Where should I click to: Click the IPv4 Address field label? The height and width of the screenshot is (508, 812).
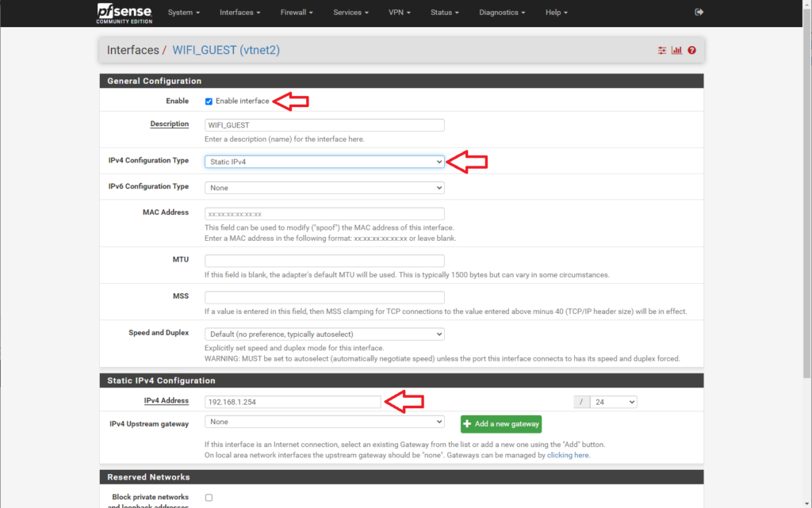167,401
